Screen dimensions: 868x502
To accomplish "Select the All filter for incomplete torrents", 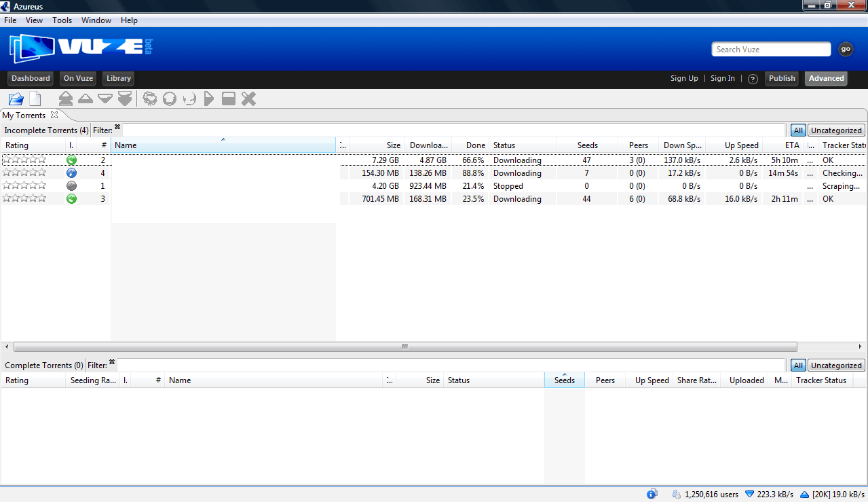I will pyautogui.click(x=797, y=130).
